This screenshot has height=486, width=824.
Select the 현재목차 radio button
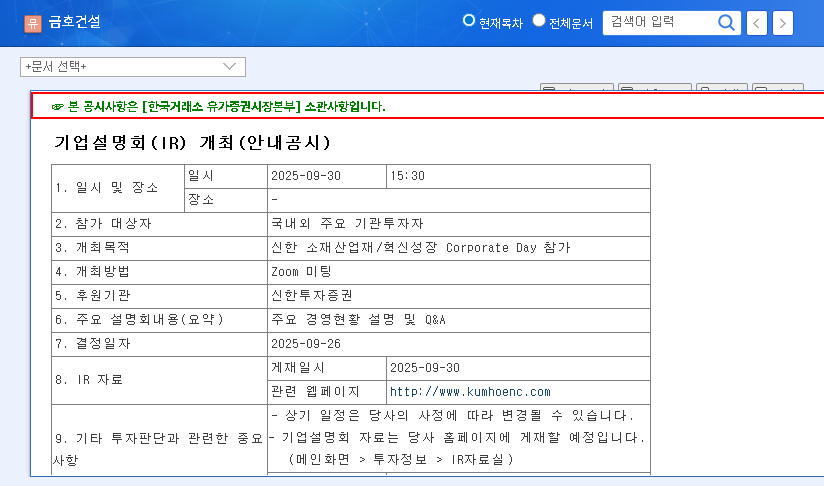[x=468, y=20]
